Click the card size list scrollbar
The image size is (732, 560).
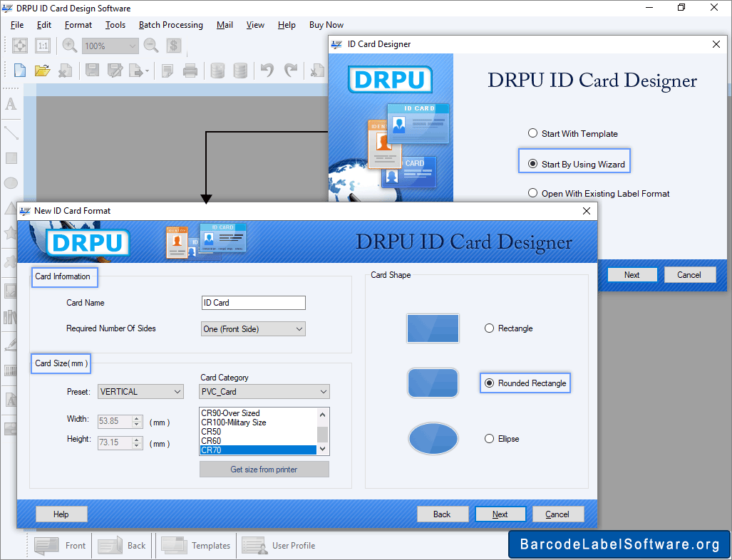(x=323, y=431)
